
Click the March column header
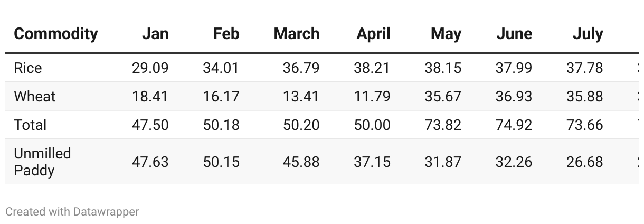pyautogui.click(x=297, y=34)
